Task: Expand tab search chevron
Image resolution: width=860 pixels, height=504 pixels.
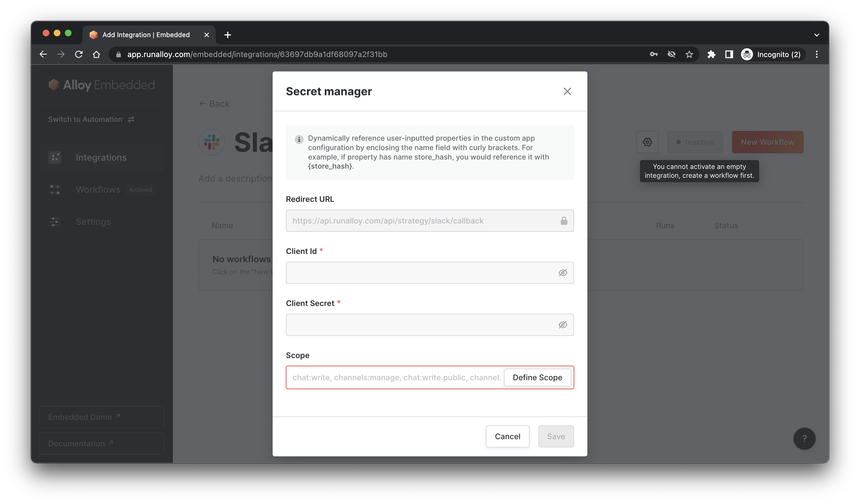Action: pos(817,35)
